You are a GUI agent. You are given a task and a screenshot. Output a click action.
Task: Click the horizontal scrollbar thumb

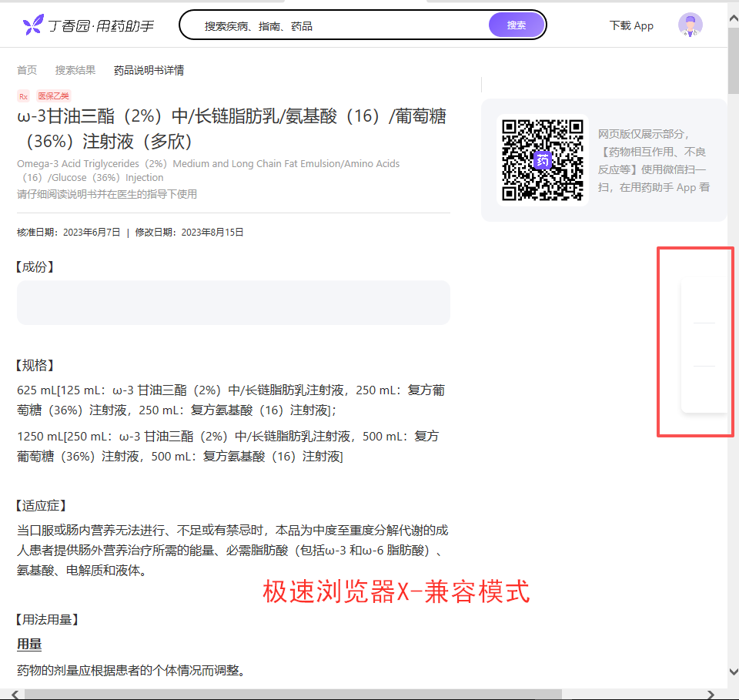293,695
